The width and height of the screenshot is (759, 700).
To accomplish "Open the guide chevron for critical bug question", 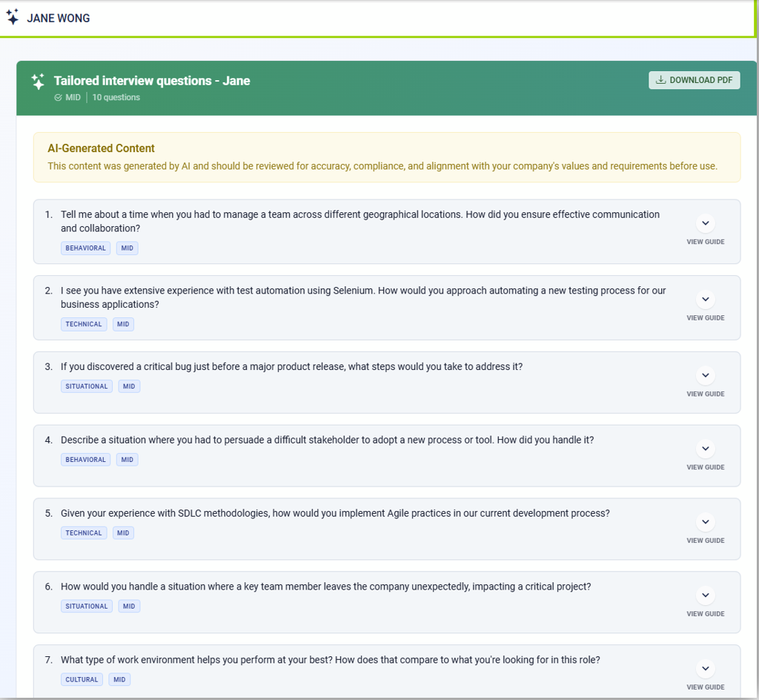I will click(x=705, y=375).
